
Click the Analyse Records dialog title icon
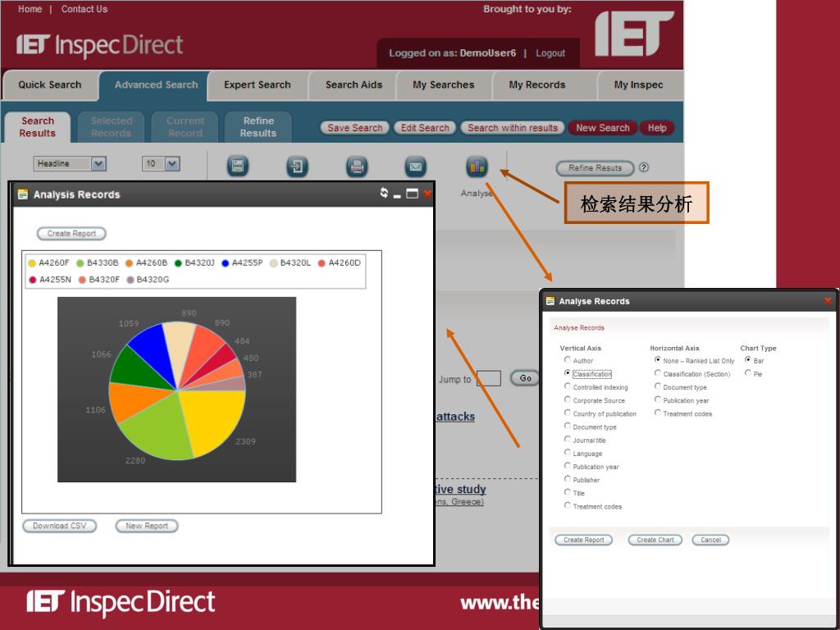pos(550,301)
